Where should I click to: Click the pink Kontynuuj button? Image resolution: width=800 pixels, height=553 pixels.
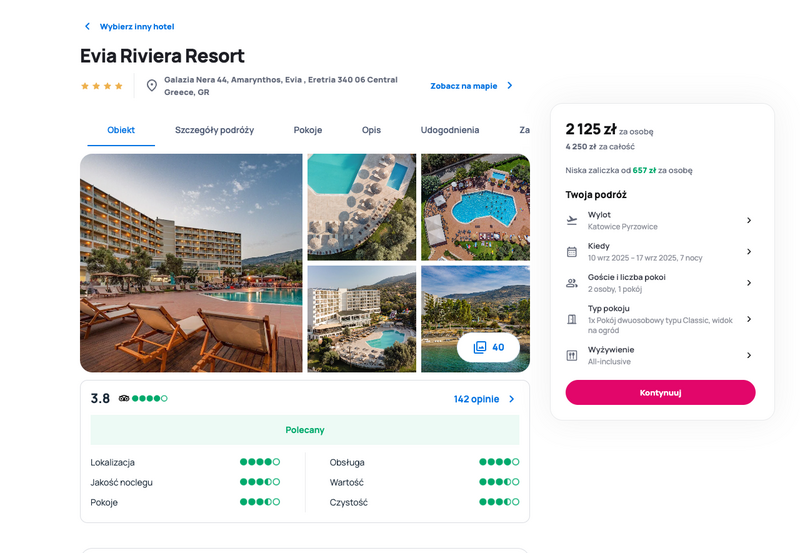click(x=660, y=392)
